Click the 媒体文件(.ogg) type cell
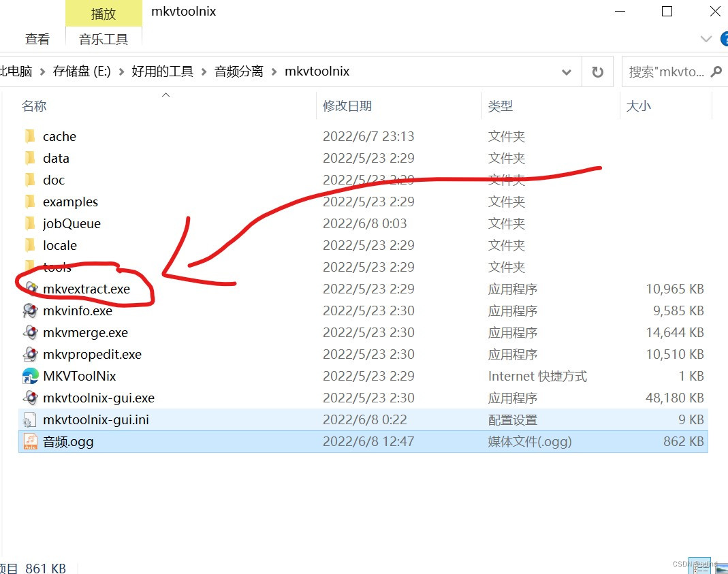This screenshot has width=728, height=574. [530, 442]
